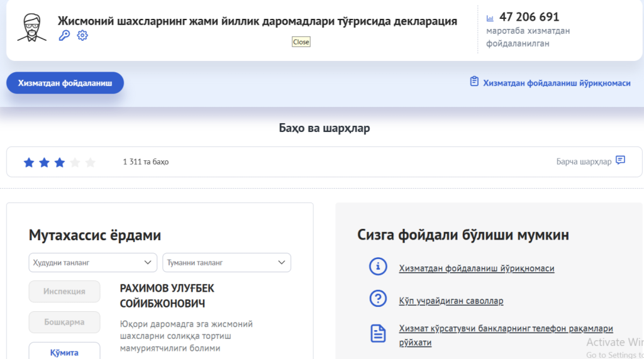Switch to the Бошқарма tab
This screenshot has width=644, height=359.
click(65, 322)
